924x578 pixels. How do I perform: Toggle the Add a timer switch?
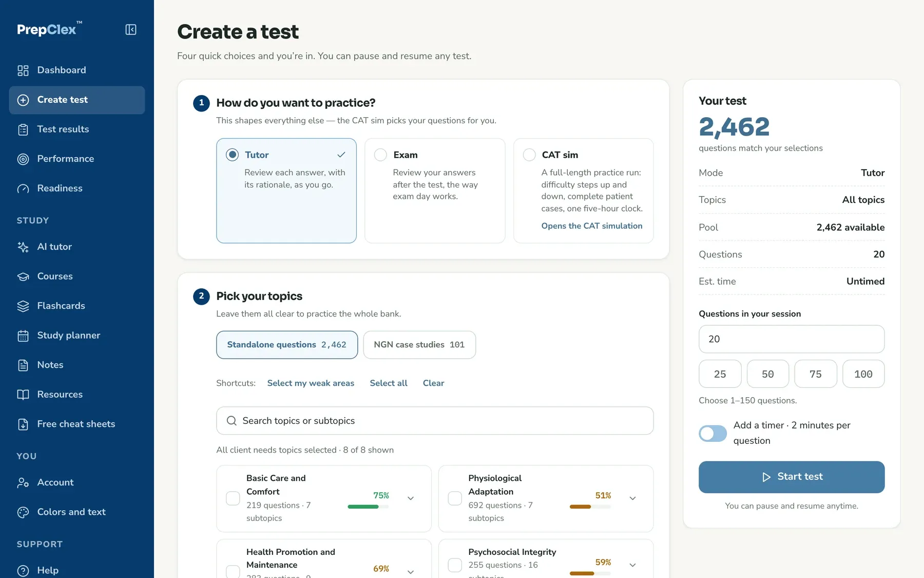point(713,433)
